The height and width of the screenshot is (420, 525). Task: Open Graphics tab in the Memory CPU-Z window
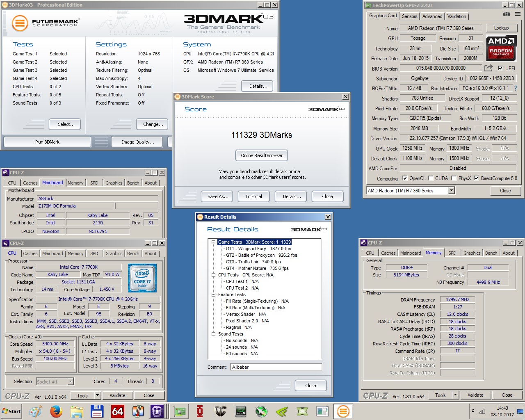472,253
